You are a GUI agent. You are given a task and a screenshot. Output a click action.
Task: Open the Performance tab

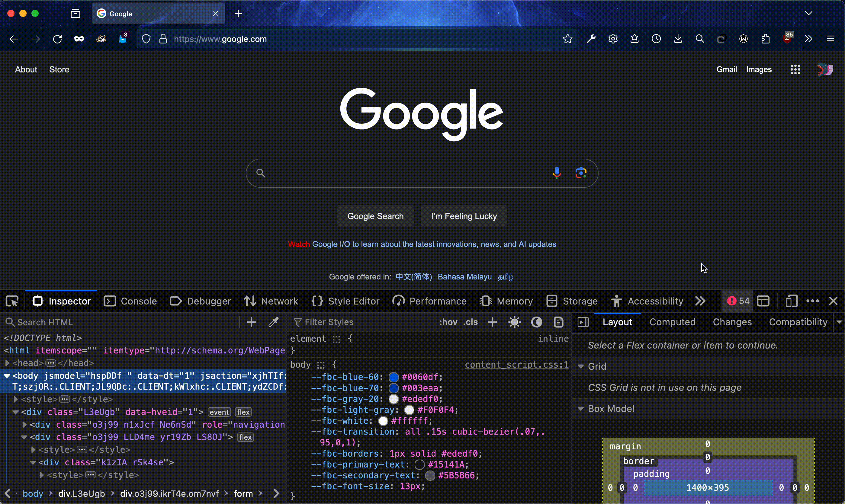coord(429,301)
